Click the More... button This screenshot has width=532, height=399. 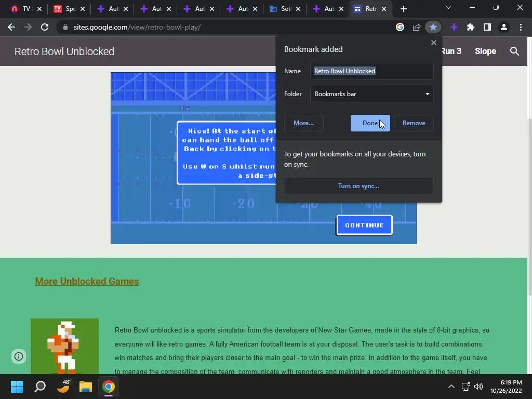pyautogui.click(x=303, y=123)
